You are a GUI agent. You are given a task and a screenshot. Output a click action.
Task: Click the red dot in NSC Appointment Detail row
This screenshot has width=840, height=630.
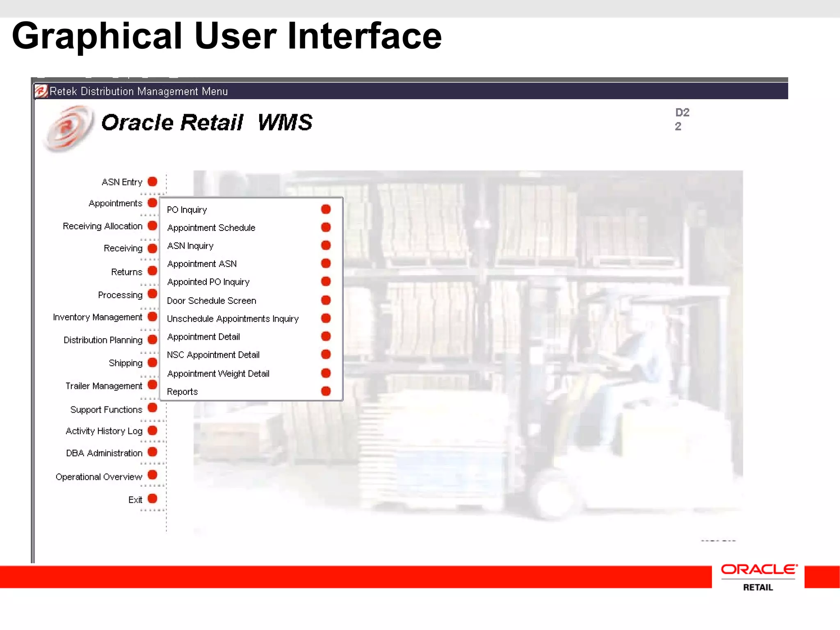pos(326,354)
